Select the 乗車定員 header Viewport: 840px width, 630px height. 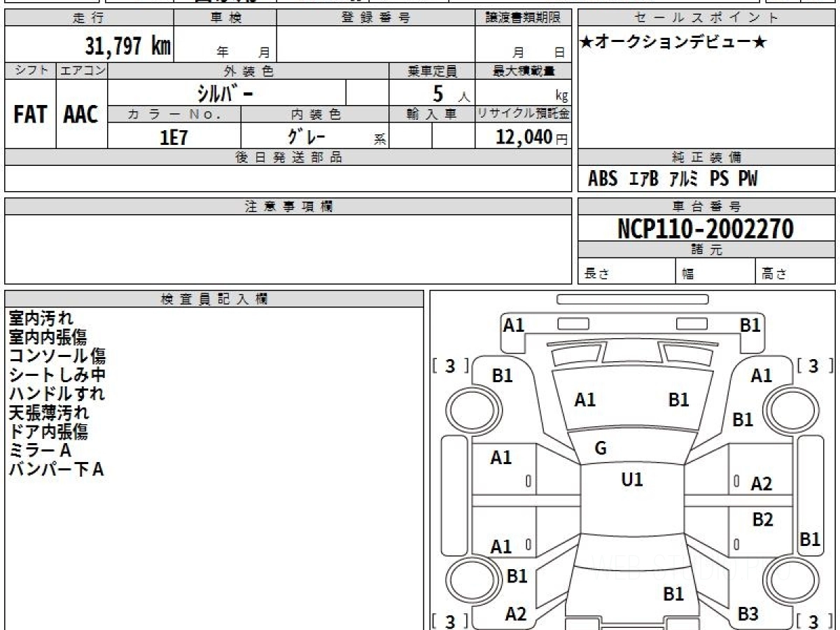coord(431,71)
